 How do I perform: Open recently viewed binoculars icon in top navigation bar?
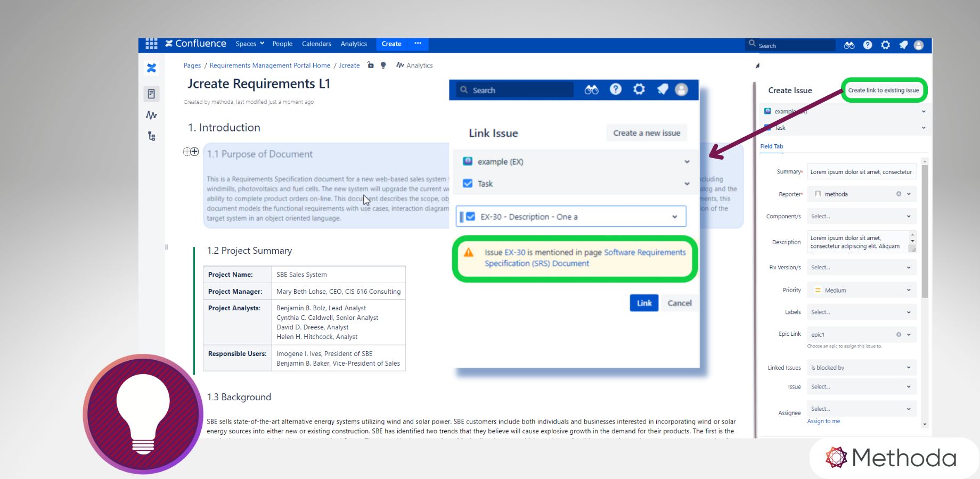tap(850, 45)
